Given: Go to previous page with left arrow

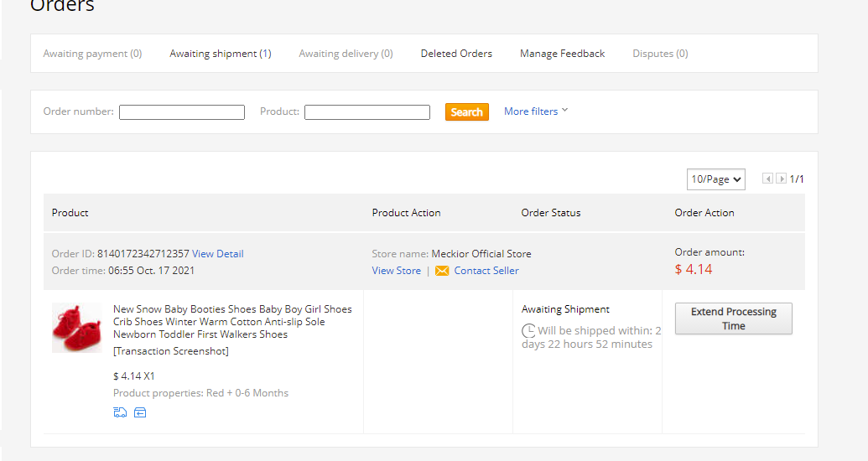Looking at the screenshot, I should coord(767,179).
